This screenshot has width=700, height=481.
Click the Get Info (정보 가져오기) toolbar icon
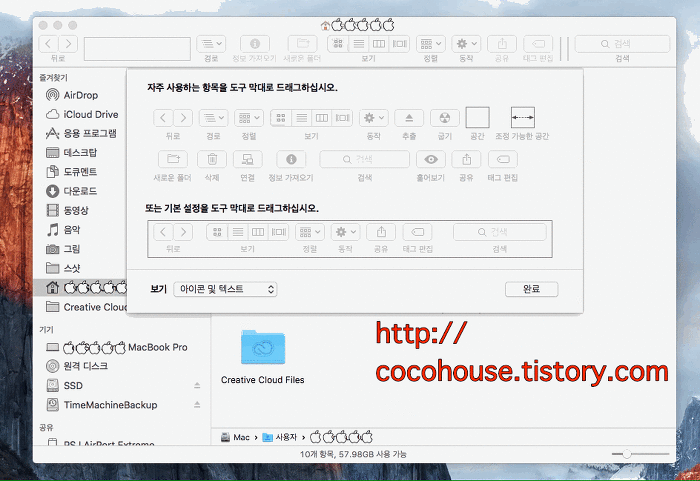255,44
